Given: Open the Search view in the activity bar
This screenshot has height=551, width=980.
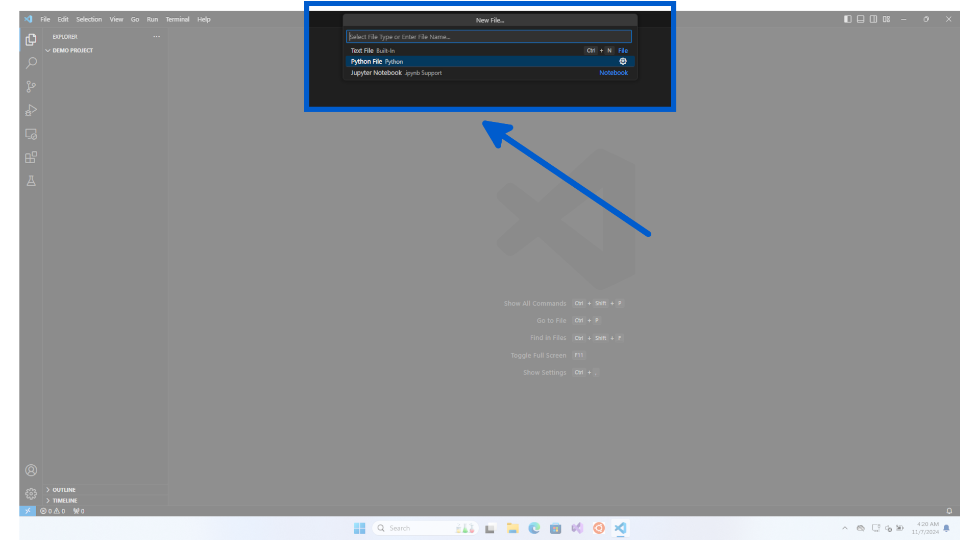Looking at the screenshot, I should [x=31, y=63].
